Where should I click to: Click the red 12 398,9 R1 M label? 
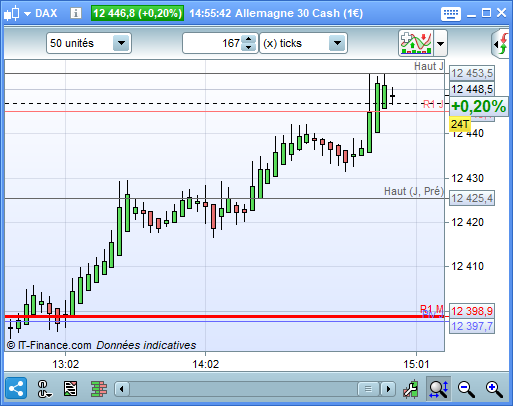click(472, 311)
